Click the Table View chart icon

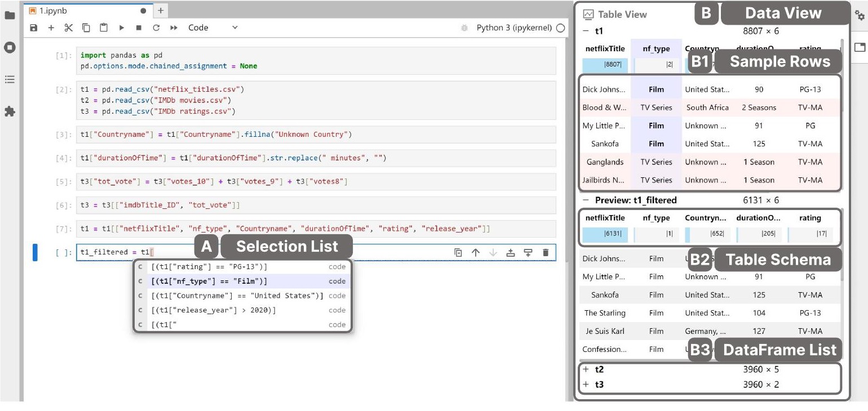point(588,15)
